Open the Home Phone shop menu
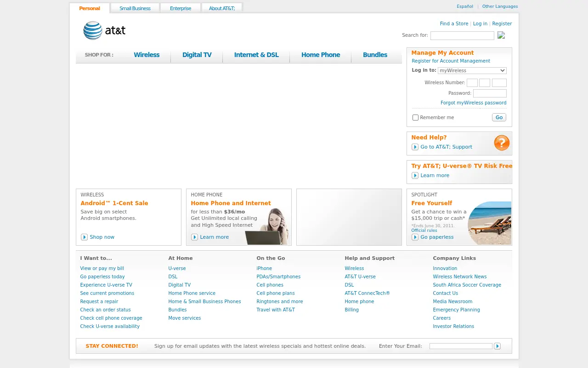This screenshot has height=368, width=588. [321, 55]
